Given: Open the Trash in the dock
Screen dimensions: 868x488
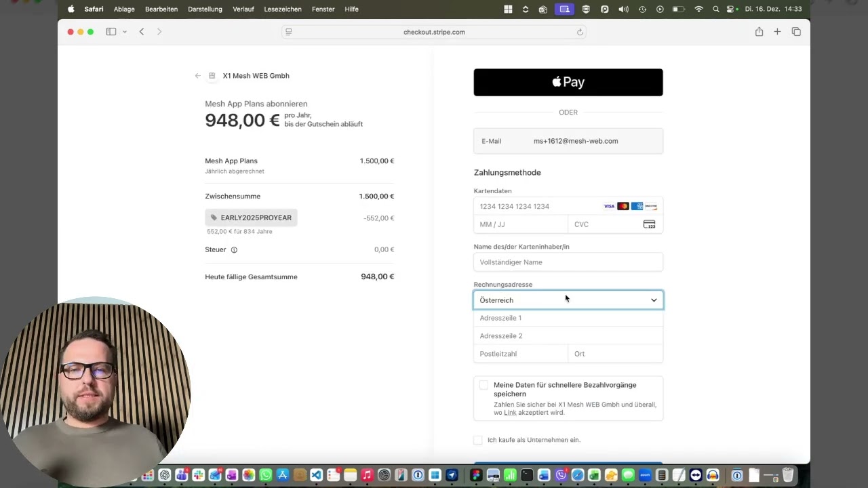Looking at the screenshot, I should pos(788,475).
